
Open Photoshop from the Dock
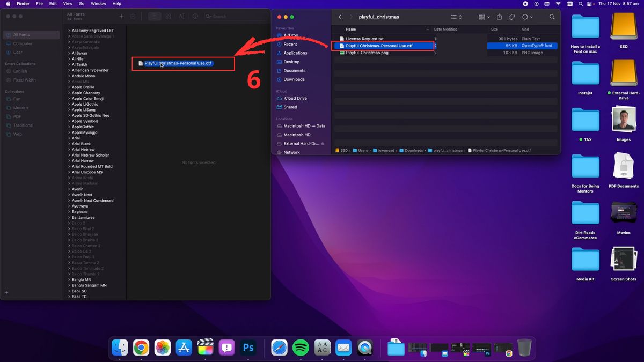point(248,348)
